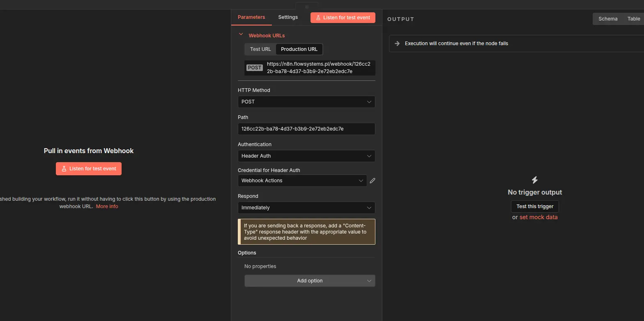
Task: Open the Parameters tab
Action: pos(251,17)
